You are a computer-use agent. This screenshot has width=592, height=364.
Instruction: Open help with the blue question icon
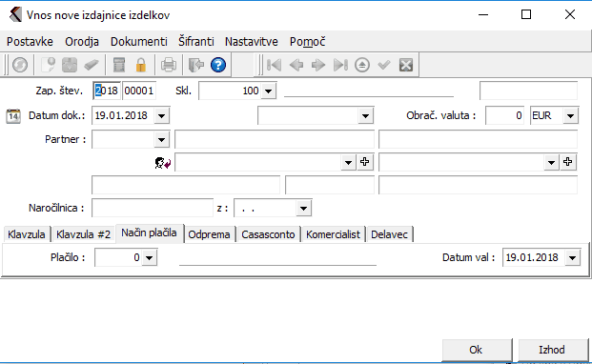point(218,65)
